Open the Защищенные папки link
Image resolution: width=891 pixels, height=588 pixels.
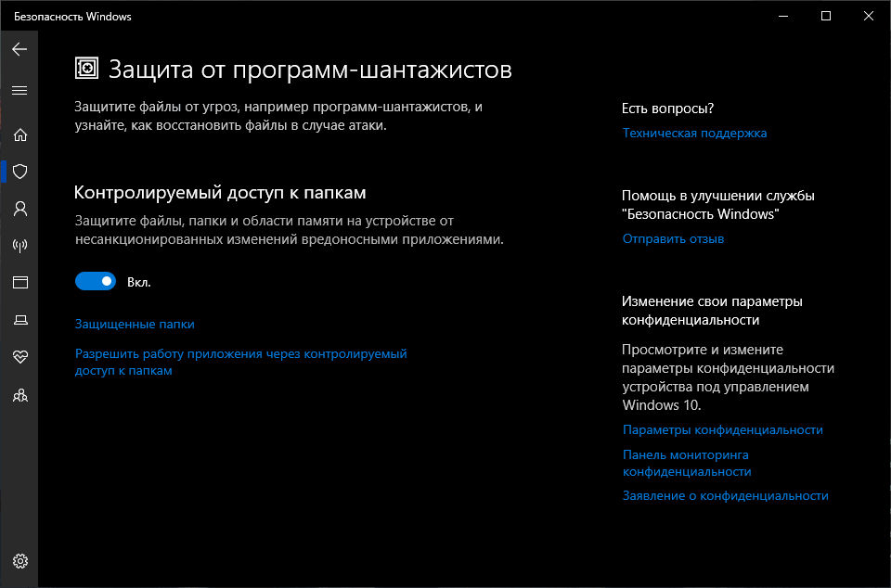tap(135, 324)
